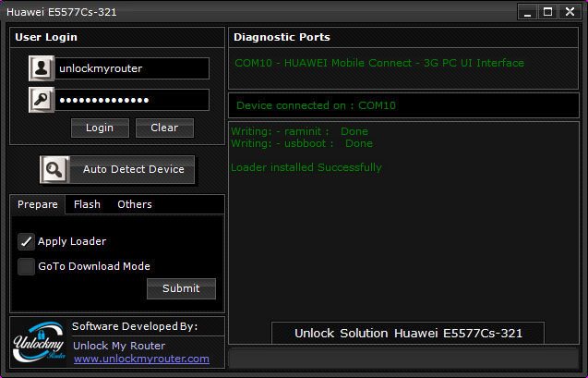Image resolution: width=588 pixels, height=378 pixels.
Task: Click the Unlockmy Router logo
Action: [40, 344]
